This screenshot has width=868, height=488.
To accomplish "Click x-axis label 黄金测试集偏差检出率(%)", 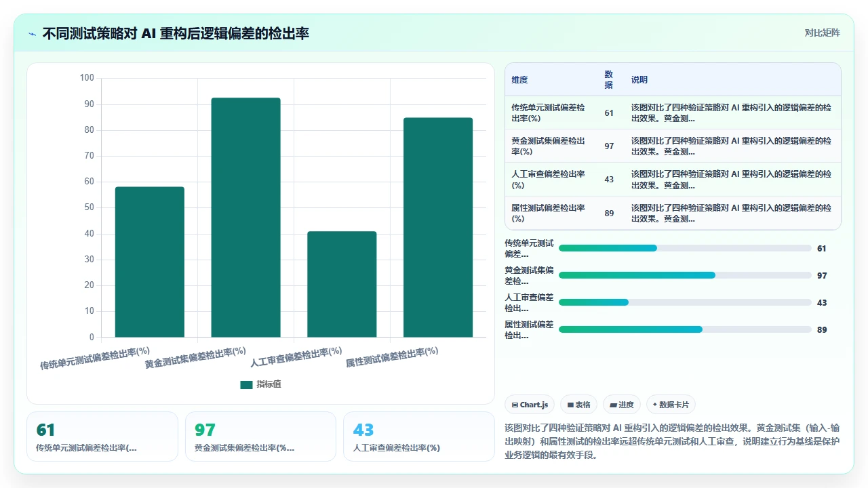I will click(x=195, y=358).
